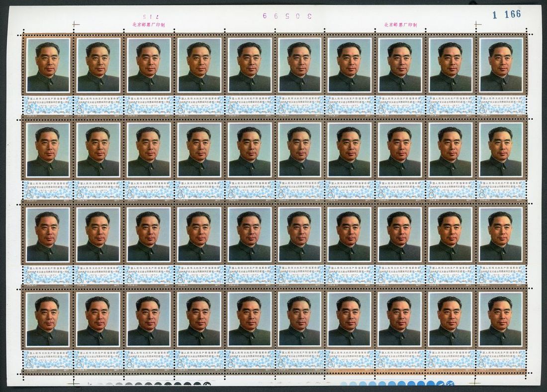Click the right red "北京邮票厂印制" printer imprint
547x392 pixels.
tap(400, 24)
